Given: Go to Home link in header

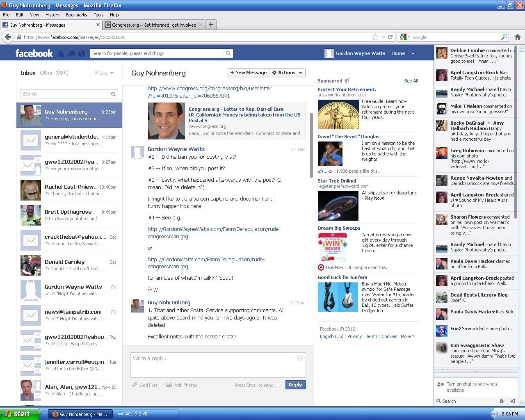Looking at the screenshot, I should tap(398, 53).
